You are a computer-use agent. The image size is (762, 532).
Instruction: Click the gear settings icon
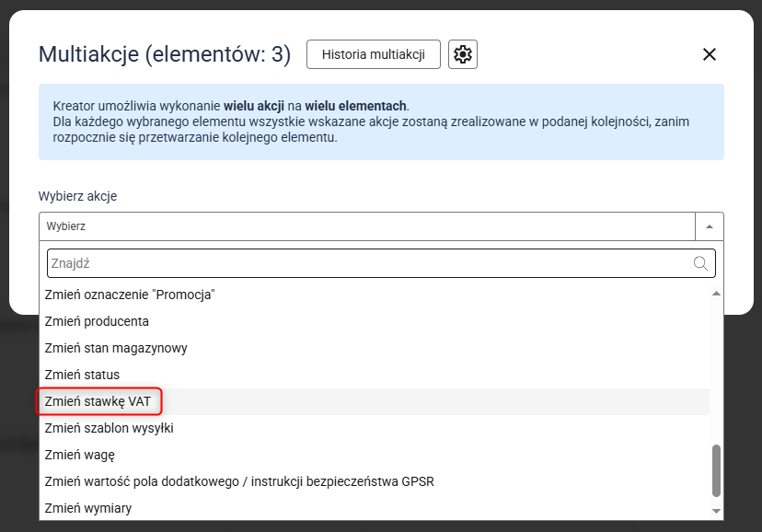[463, 54]
